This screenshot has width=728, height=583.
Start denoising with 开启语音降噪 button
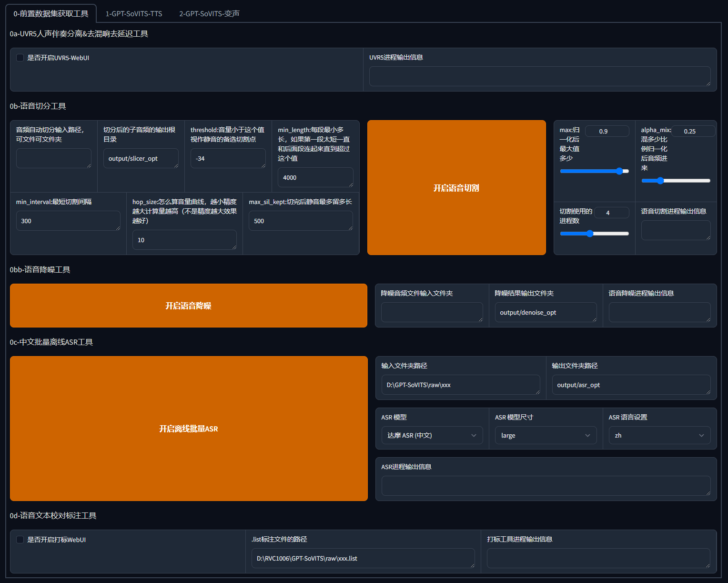(188, 306)
